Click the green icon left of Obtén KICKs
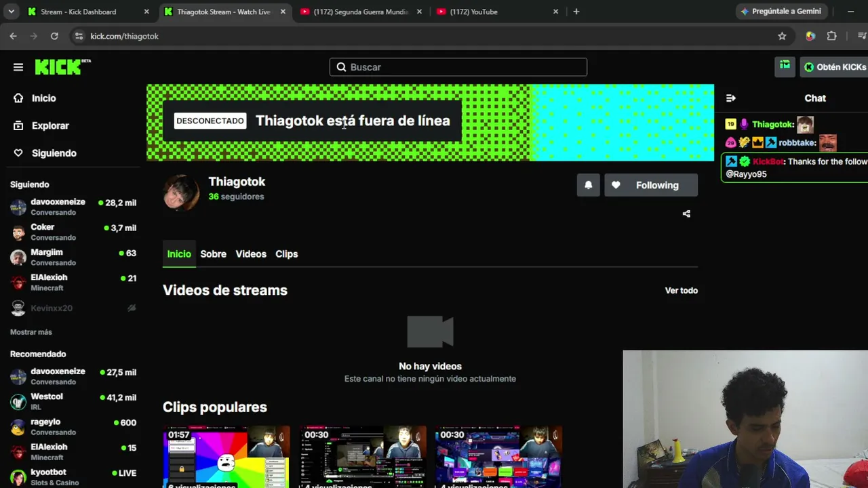The height and width of the screenshot is (488, 868). [785, 66]
